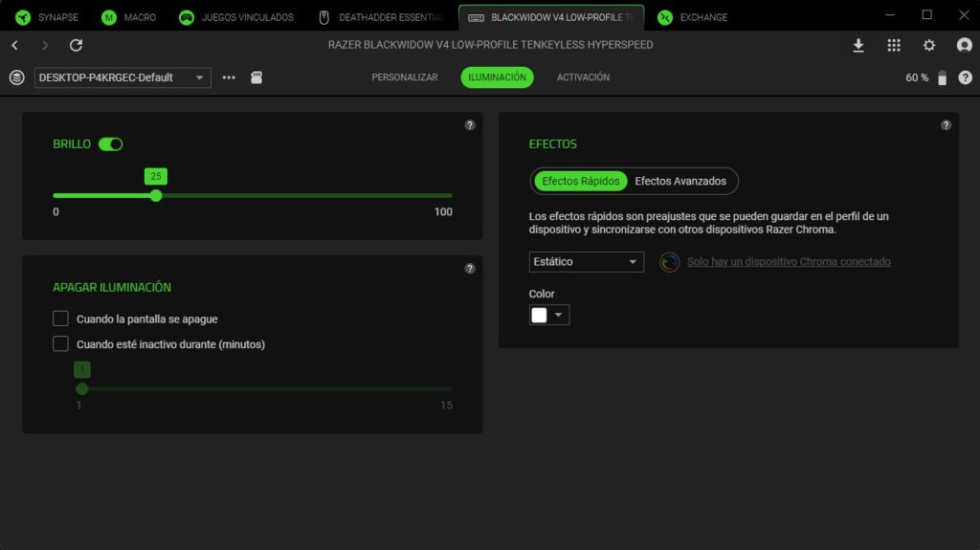Select Efectos Avanzados button
The width and height of the screenshot is (980, 550).
pos(680,181)
